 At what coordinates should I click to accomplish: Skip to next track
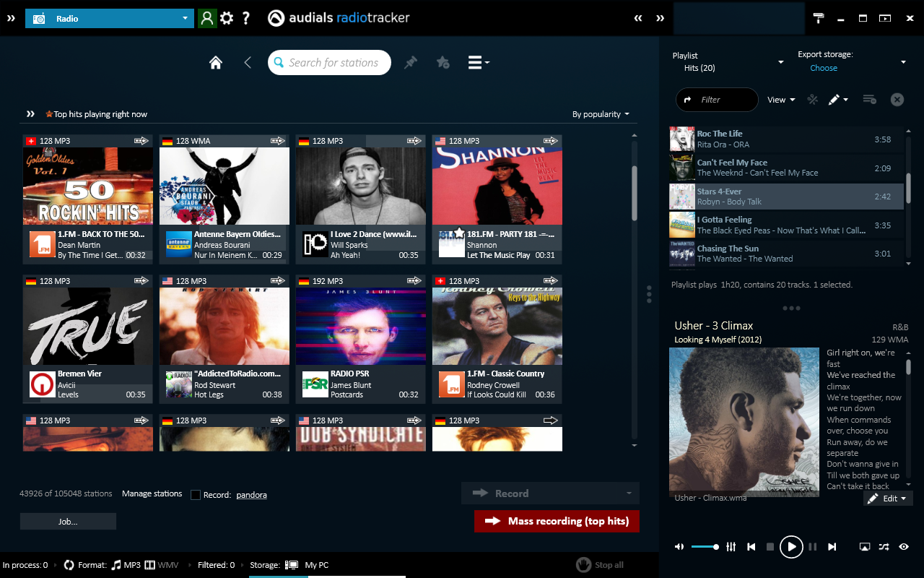[832, 547]
